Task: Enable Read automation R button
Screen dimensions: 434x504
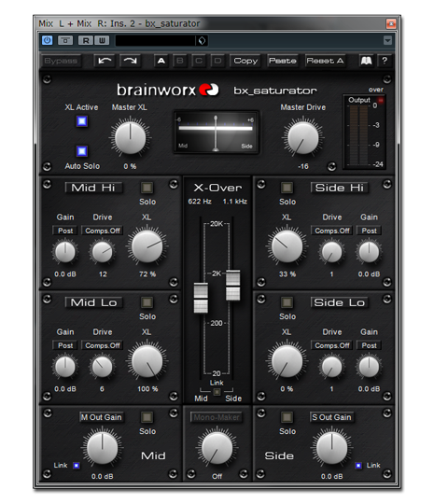Action: 86,40
